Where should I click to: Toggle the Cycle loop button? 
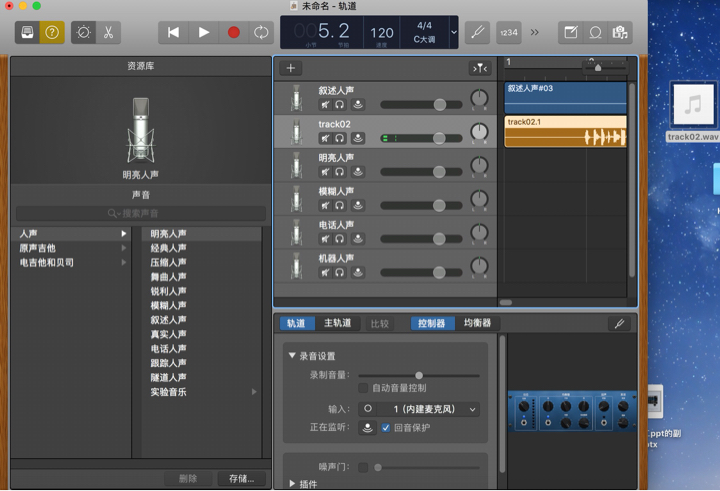[x=261, y=32]
